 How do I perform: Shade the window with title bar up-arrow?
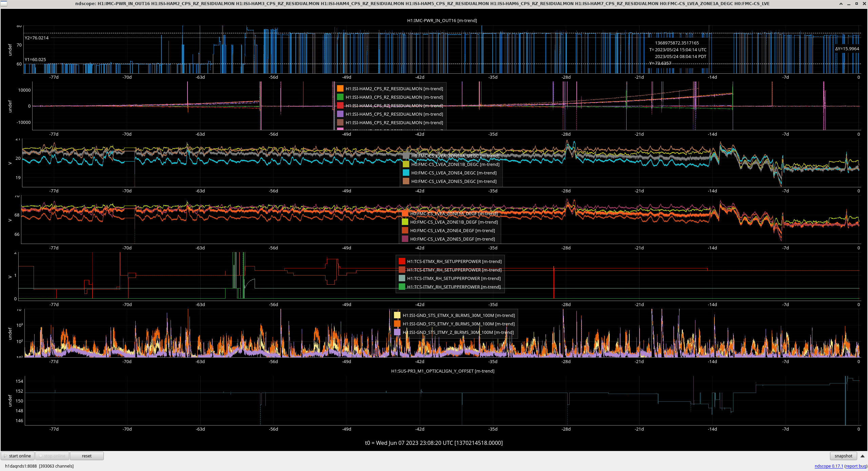click(841, 4)
